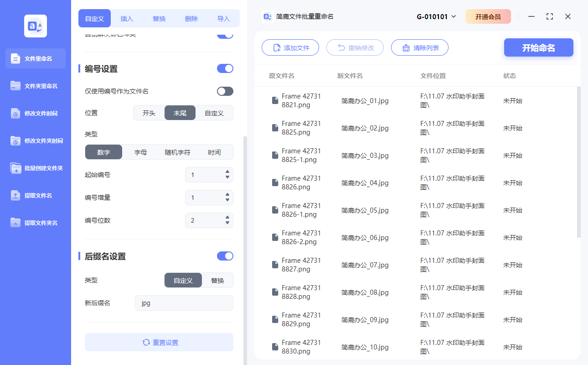Disable the 后缀名设置 suffix switch
The height and width of the screenshot is (365, 588).
point(225,256)
